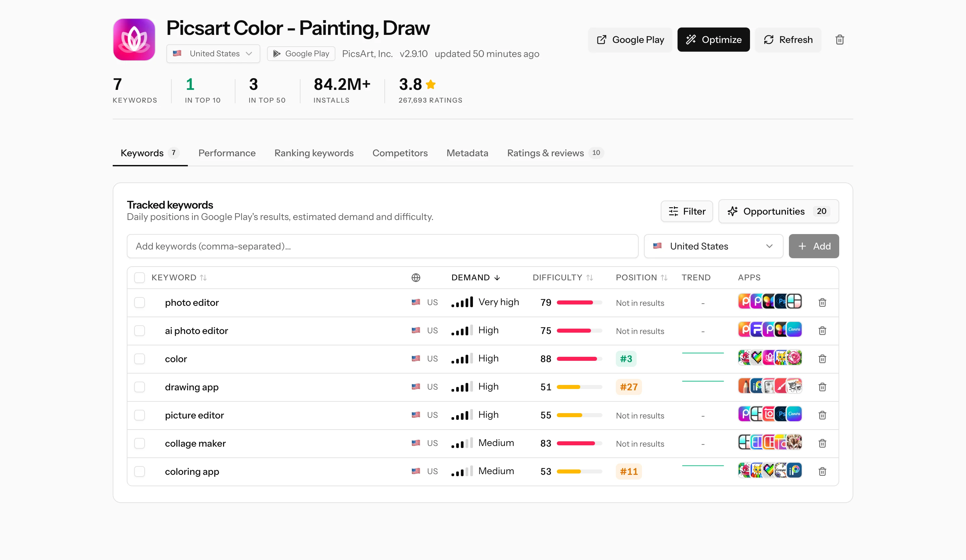Viewport: 966px width, 560px height.
Task: Check the 'collage maker' row checkbox
Action: click(140, 443)
